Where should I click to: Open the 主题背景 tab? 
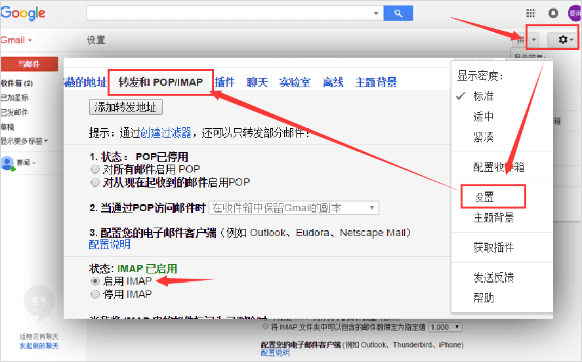point(376,82)
